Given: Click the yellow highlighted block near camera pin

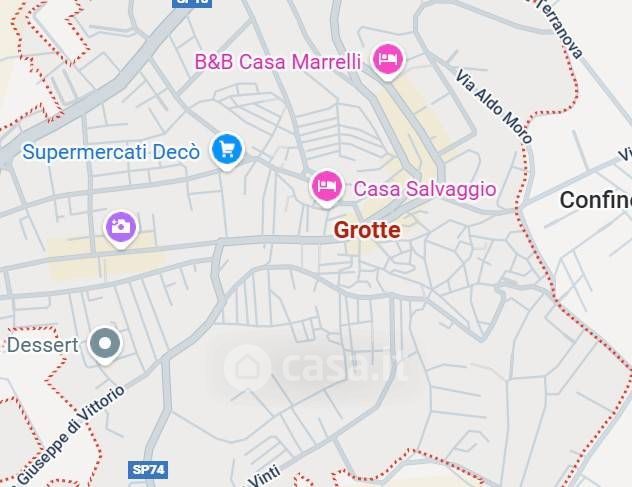Looking at the screenshot, I should point(107,257).
